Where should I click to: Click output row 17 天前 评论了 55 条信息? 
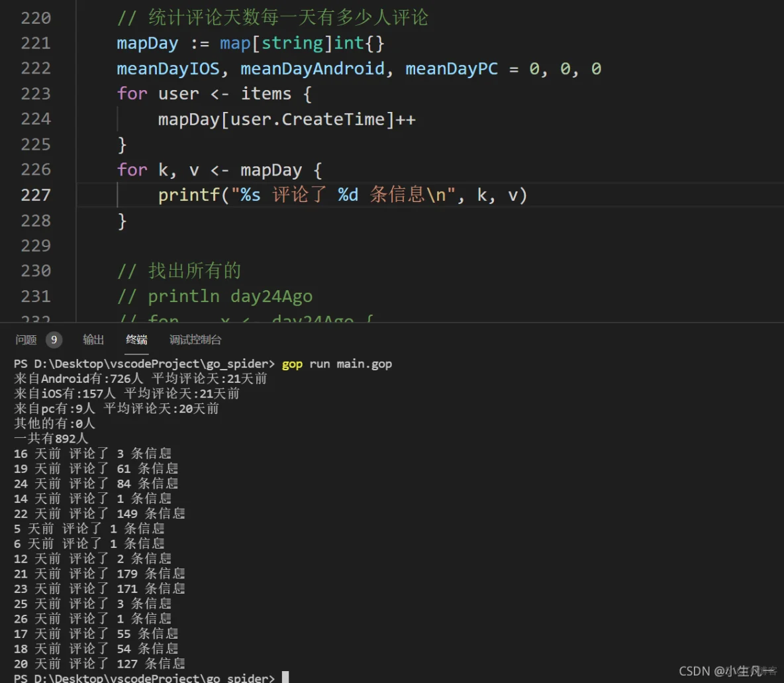click(x=96, y=634)
